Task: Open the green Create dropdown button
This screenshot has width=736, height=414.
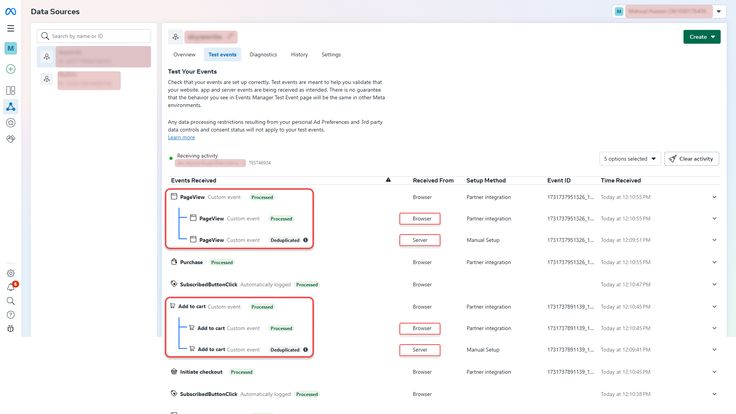Action: tap(702, 37)
